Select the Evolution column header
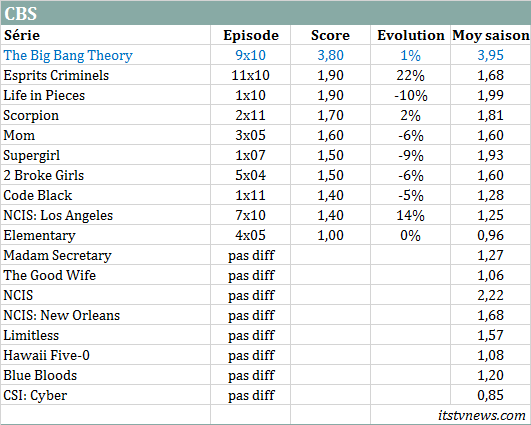The height and width of the screenshot is (425, 531). click(x=410, y=35)
